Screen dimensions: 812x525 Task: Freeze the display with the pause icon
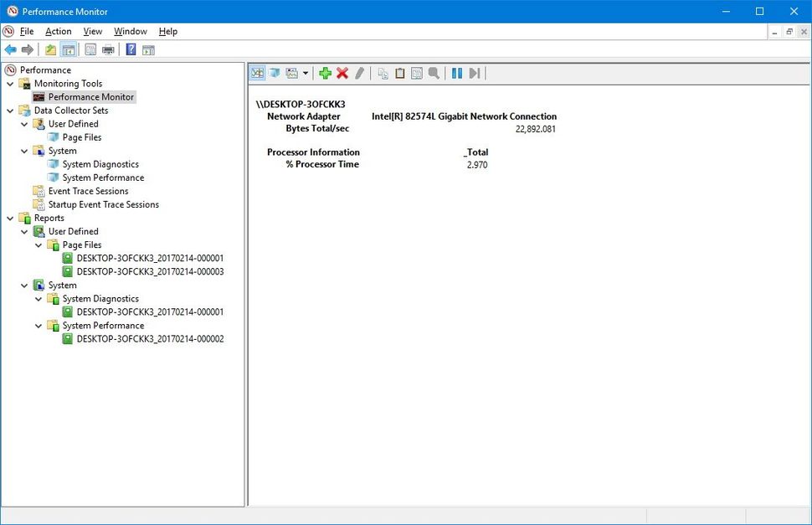coord(456,73)
